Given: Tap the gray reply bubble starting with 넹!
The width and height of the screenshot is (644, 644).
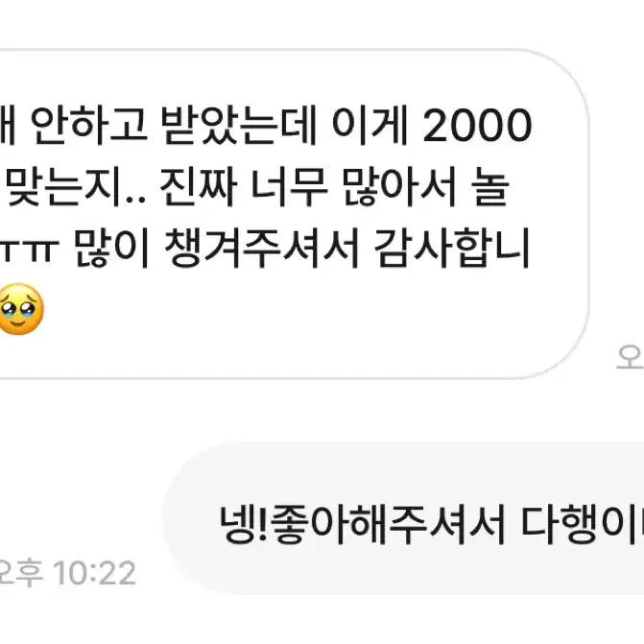Looking at the screenshot, I should (404, 518).
